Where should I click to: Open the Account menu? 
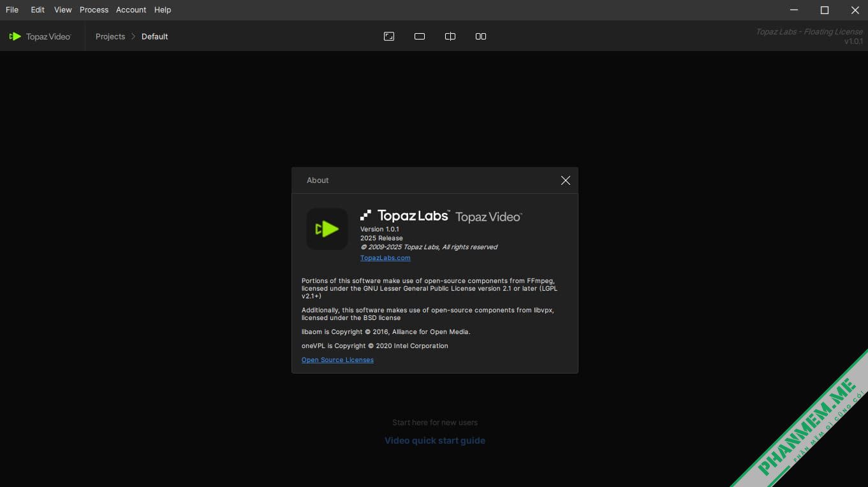click(131, 10)
